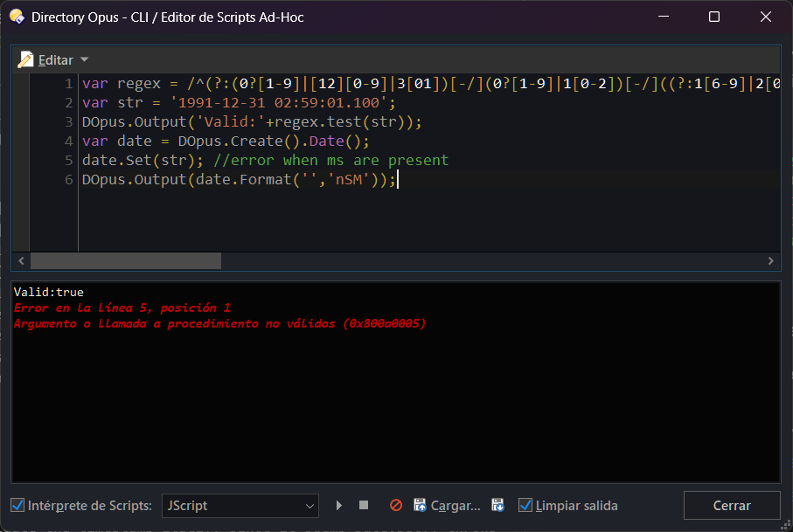Viewport: 793px width, 532px height.
Task: Click comment '//error when ms are present'
Action: (x=330, y=160)
